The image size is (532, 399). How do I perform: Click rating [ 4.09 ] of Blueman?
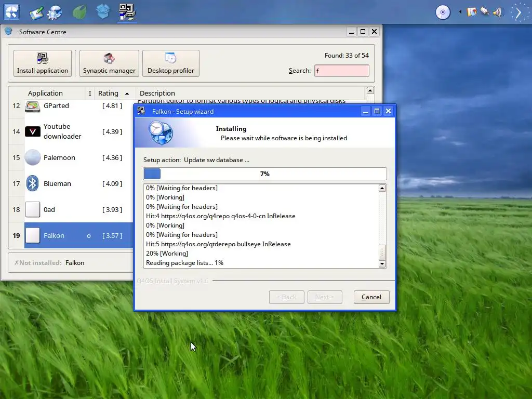(x=112, y=183)
